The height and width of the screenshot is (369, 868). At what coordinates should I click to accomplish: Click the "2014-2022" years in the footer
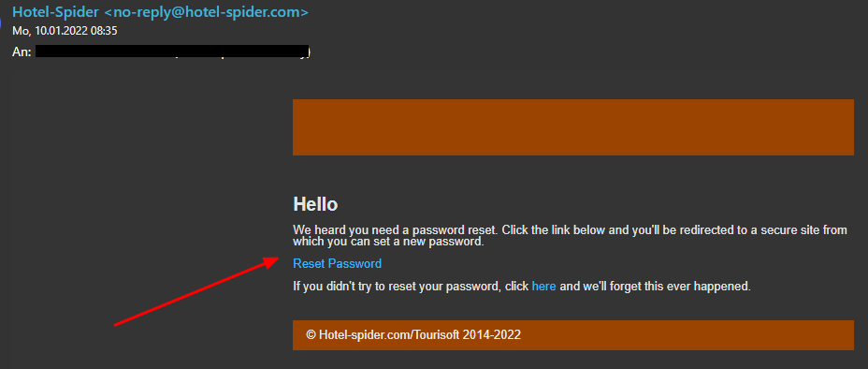[x=492, y=334]
